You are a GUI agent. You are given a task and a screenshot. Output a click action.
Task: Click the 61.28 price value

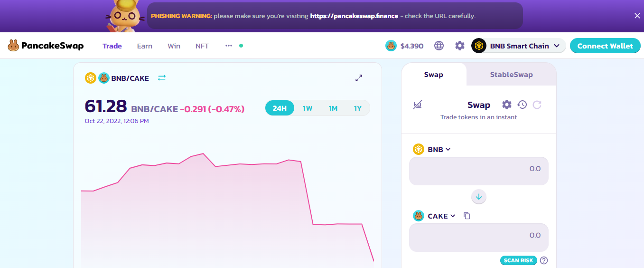pyautogui.click(x=106, y=106)
